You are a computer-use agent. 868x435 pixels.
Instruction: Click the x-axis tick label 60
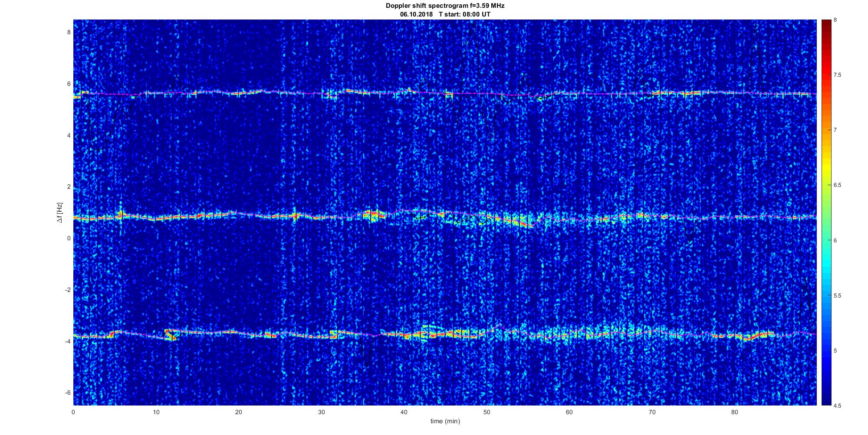coord(569,412)
